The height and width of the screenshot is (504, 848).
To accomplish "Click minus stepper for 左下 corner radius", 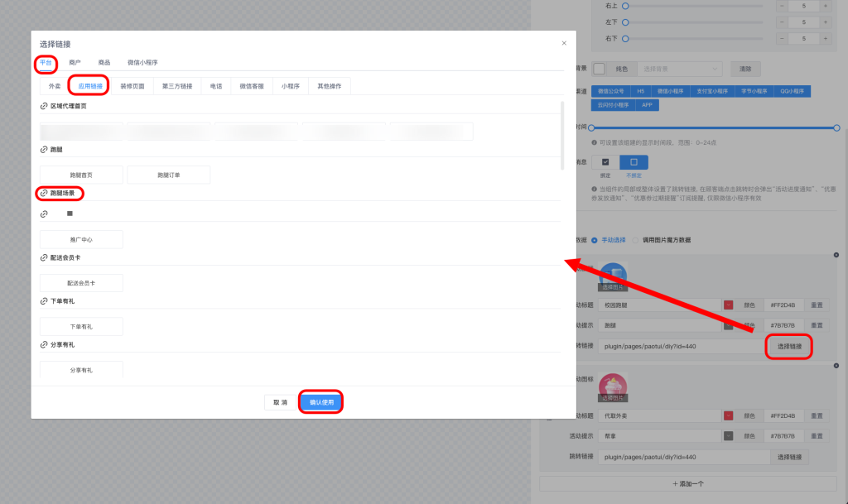I will (781, 22).
